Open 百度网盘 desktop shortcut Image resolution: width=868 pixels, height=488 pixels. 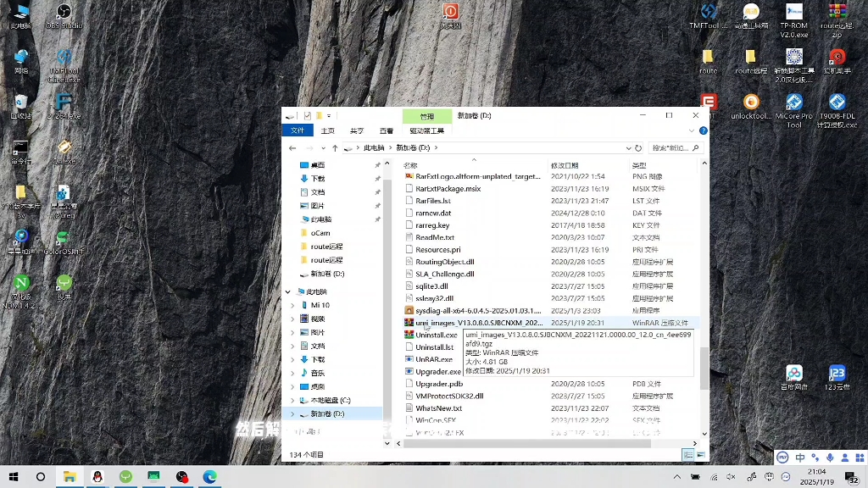point(793,377)
